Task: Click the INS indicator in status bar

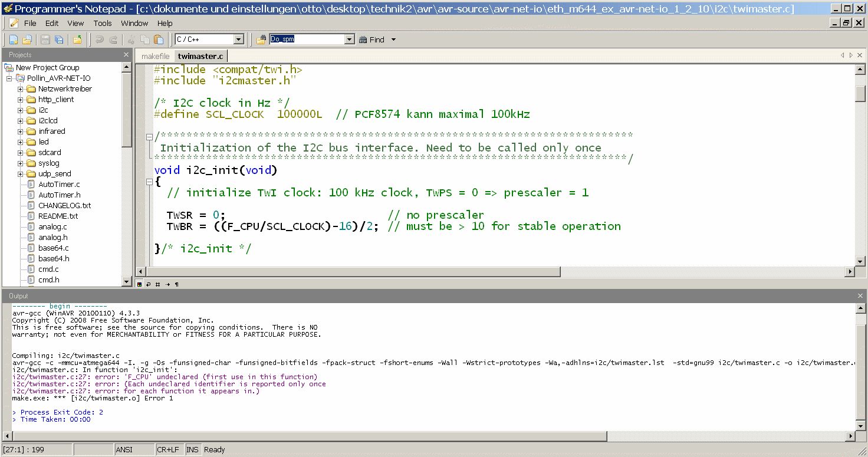Action: [x=192, y=449]
